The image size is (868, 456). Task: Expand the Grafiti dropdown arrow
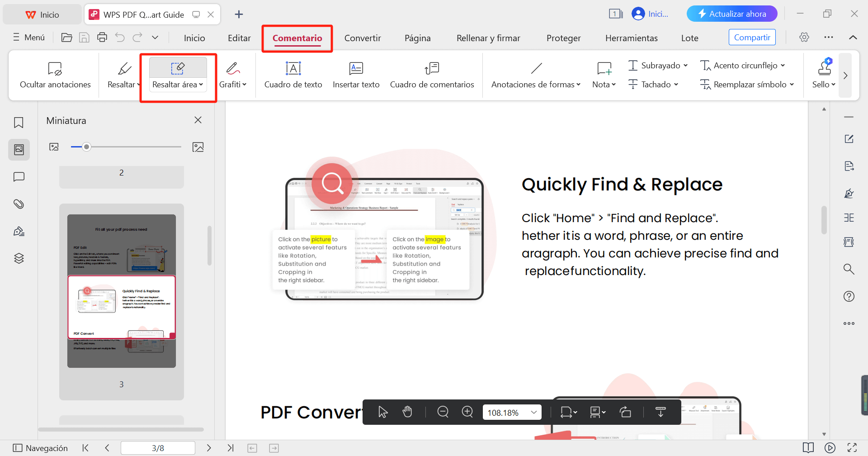pos(245,85)
